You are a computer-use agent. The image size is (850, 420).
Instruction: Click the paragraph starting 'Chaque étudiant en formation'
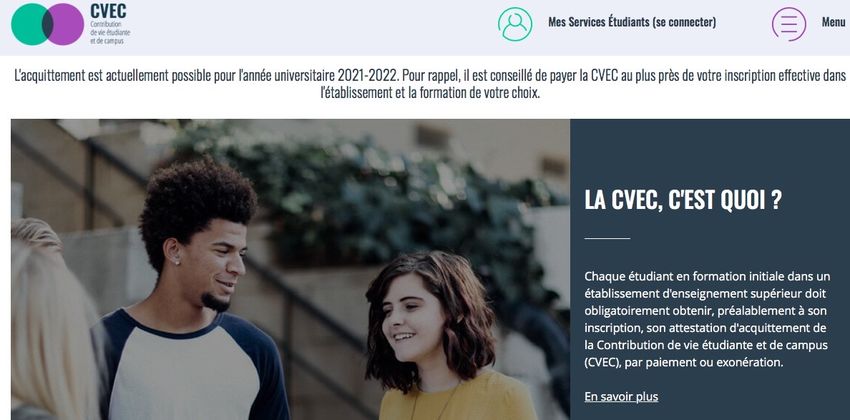pyautogui.click(x=707, y=320)
